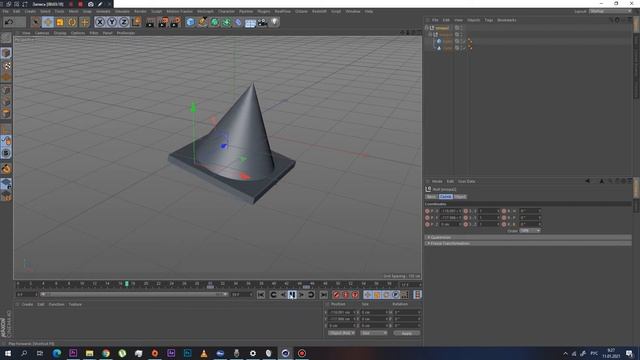Screen dimensions: 640x360
Task: Open Windows Start menu
Action: tap(7, 353)
